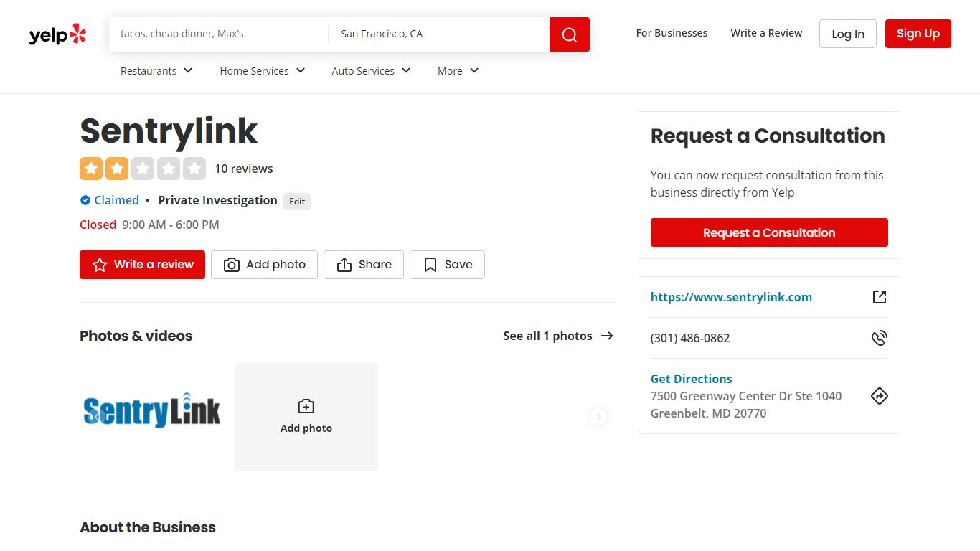
Task: Click the photo carousel next arrow
Action: pyautogui.click(x=598, y=417)
